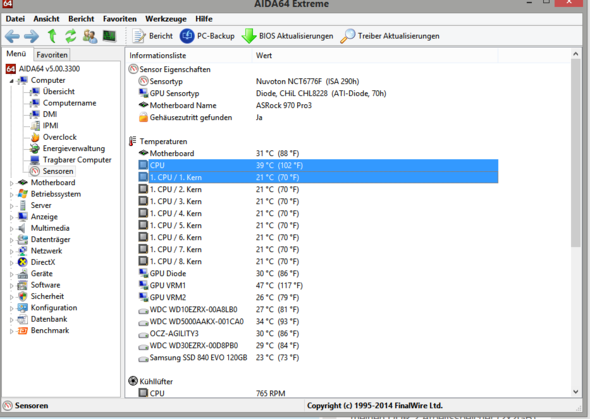Open the monitor diagnostics toolbar icon
590x419 pixels.
coord(109,36)
